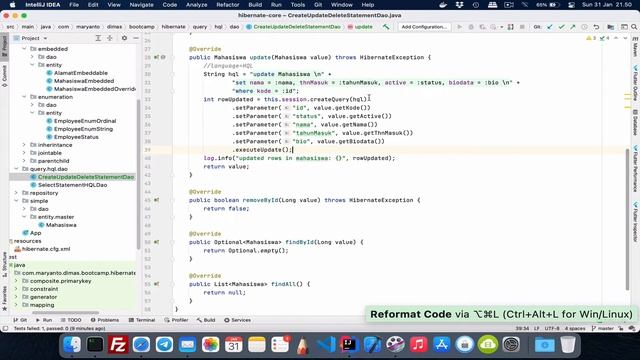Screen dimensions: 640x360
Task: Open the Navigate menu
Action: coord(141,5)
